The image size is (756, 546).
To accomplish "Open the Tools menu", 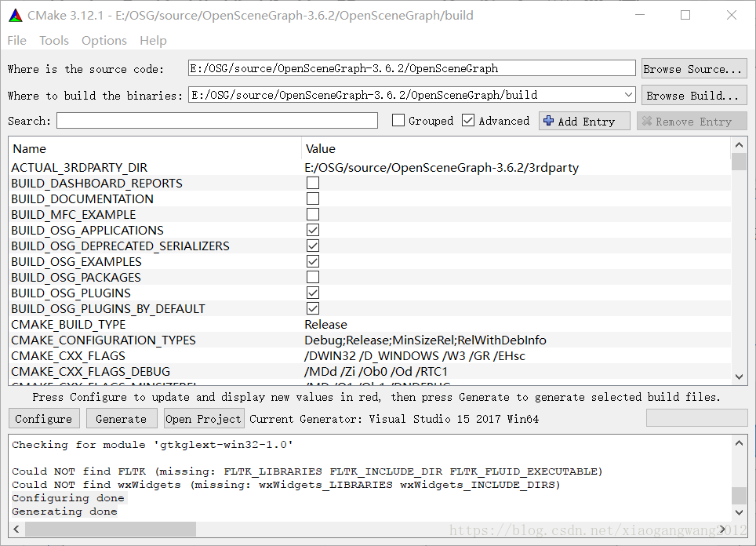I will pos(54,41).
